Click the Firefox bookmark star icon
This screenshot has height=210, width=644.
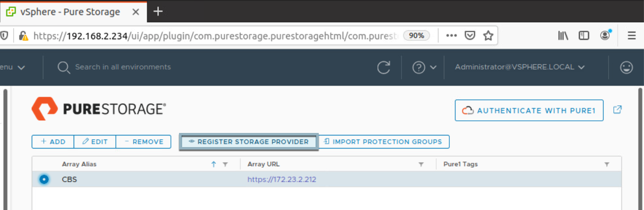488,36
